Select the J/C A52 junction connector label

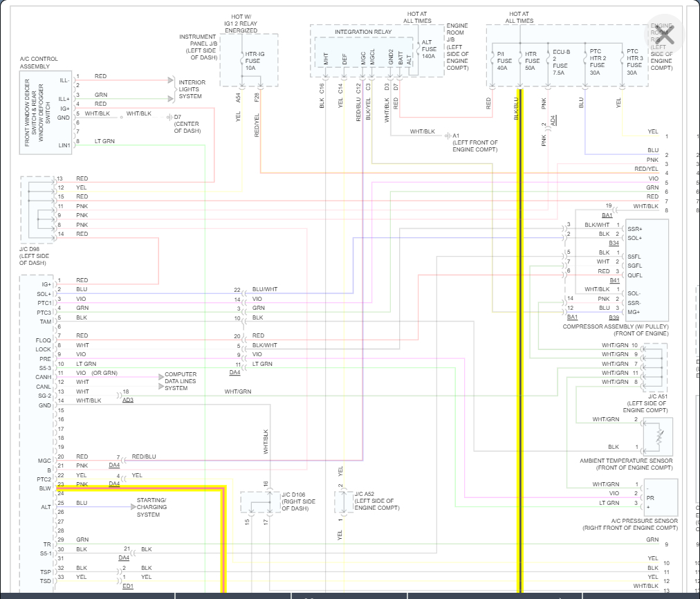point(377,501)
